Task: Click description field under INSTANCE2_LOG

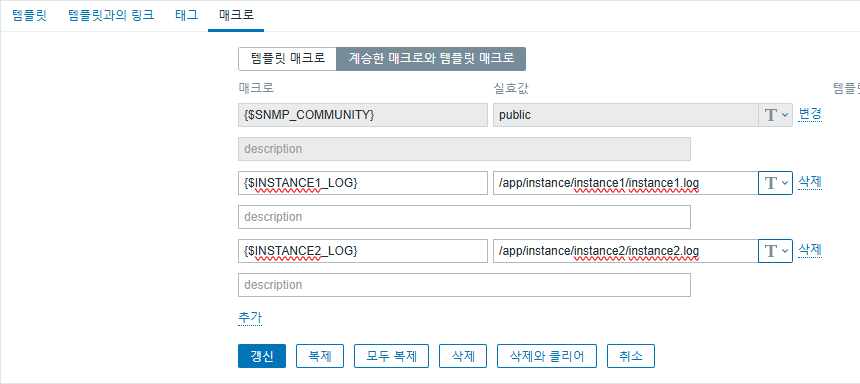Action: click(464, 285)
